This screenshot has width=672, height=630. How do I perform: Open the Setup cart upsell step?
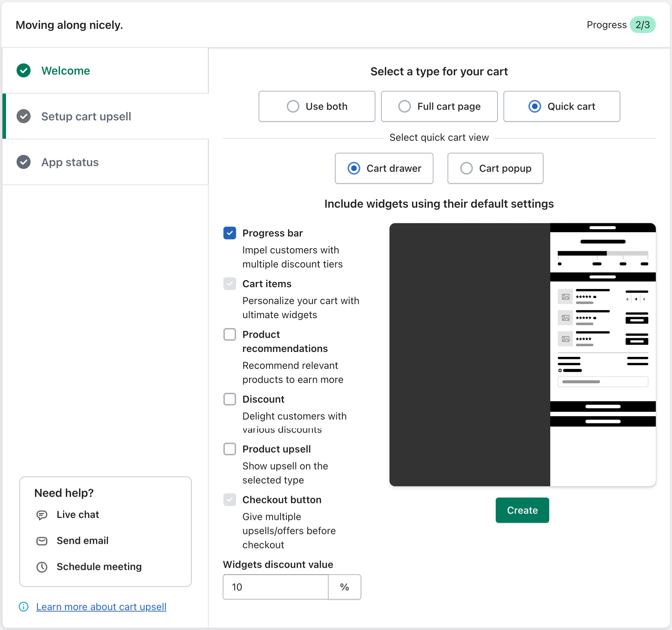(x=106, y=116)
